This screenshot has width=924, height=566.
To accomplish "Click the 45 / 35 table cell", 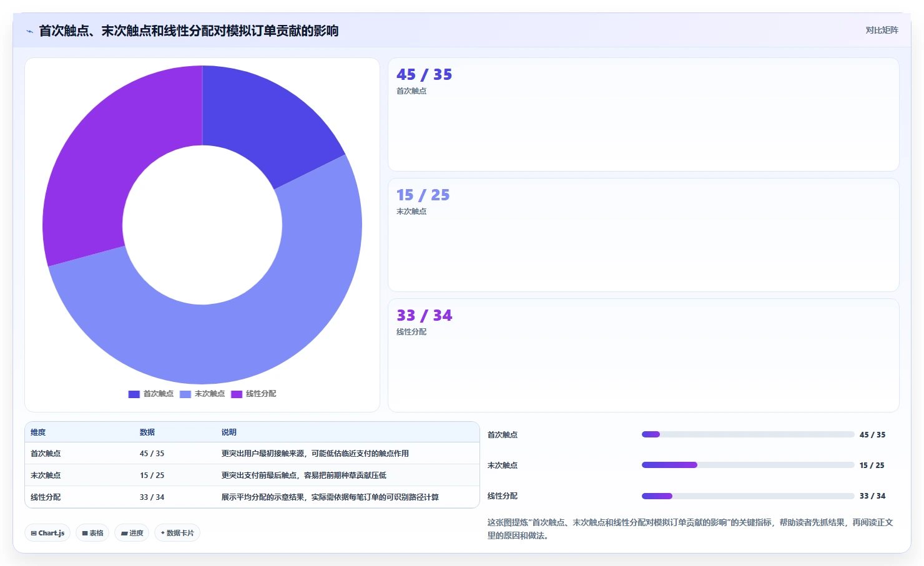I will pyautogui.click(x=152, y=454).
